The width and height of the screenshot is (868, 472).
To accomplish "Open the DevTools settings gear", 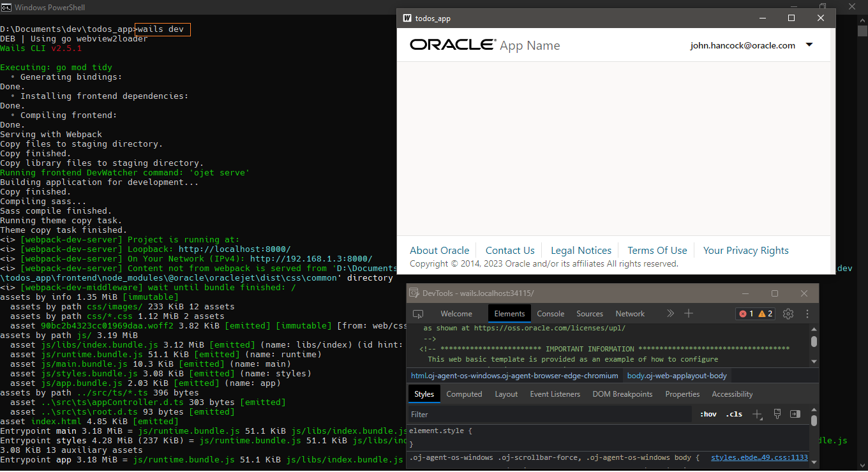I will [x=788, y=313].
